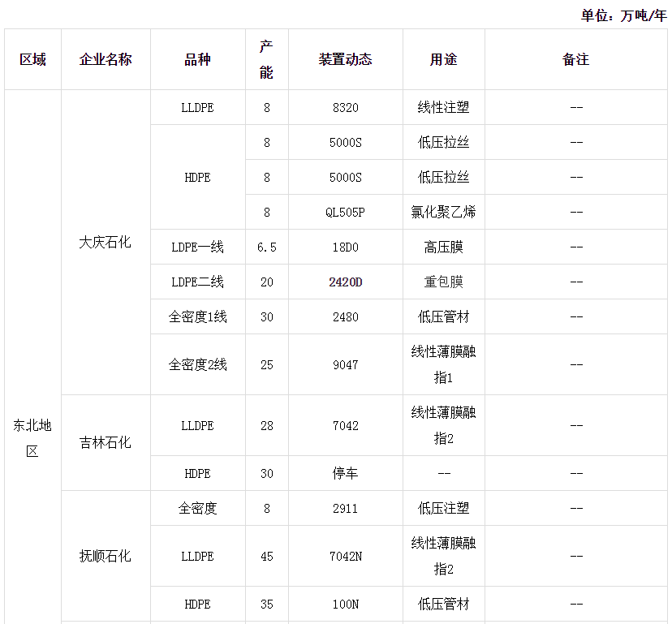672x624 pixels.
Task: Click the 线性注塑 usage cell
Action: point(444,108)
